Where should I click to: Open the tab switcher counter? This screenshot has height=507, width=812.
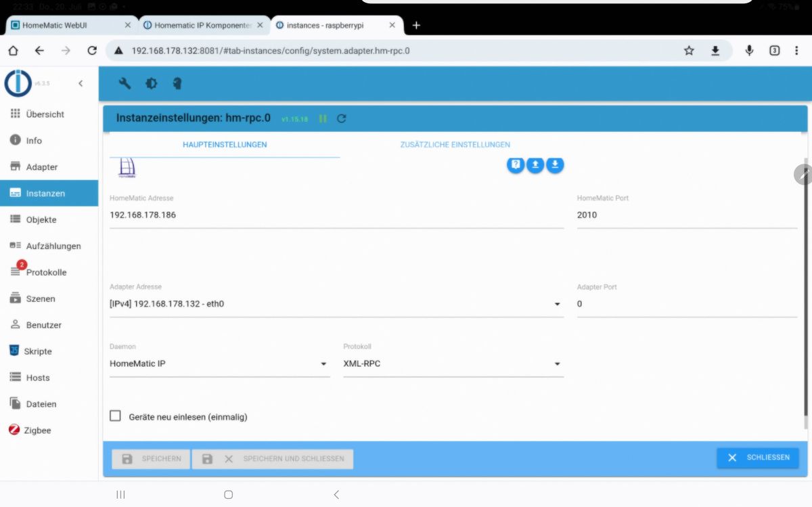coord(775,51)
